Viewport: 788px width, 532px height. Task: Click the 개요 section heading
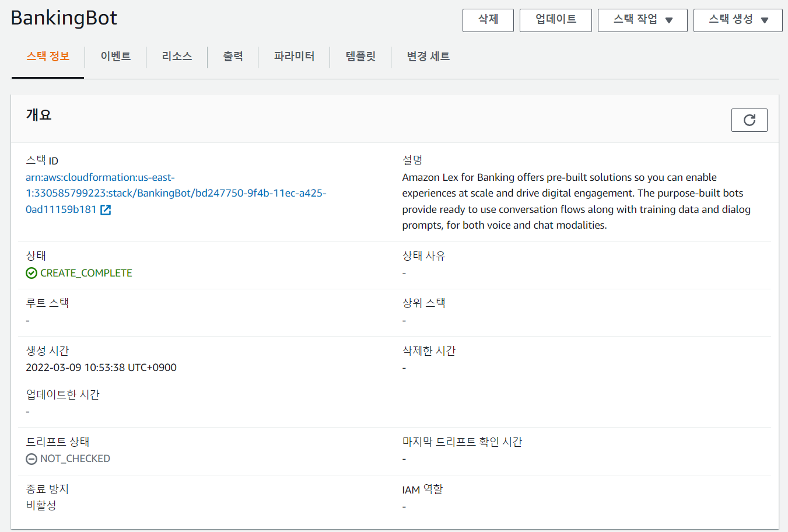coord(38,115)
